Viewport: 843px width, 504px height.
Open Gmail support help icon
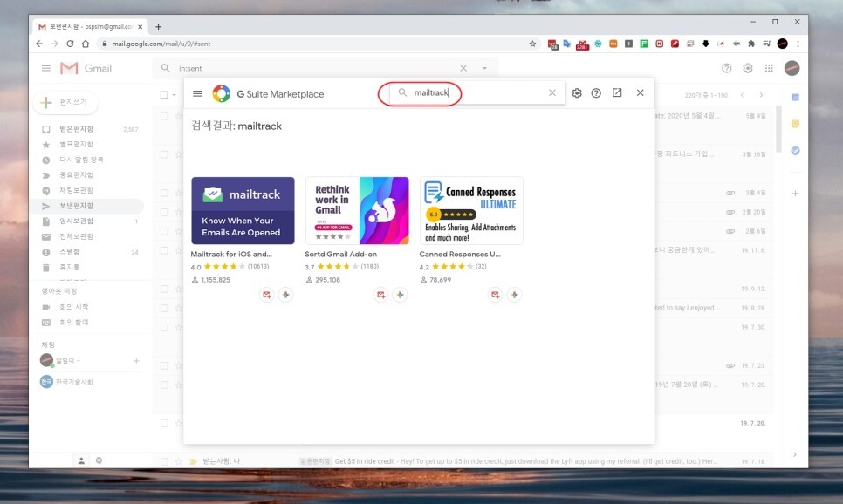tap(726, 68)
